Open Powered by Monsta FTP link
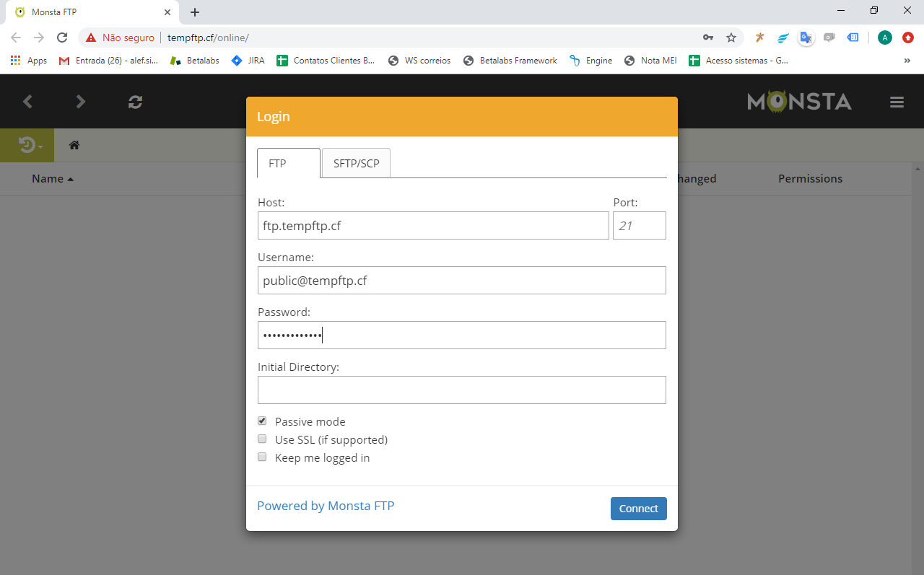The image size is (924, 575). pos(326,506)
